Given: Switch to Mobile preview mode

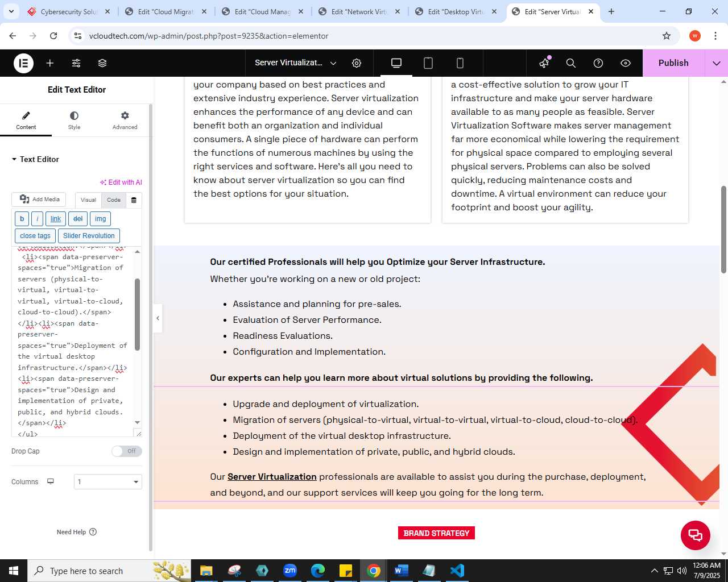Looking at the screenshot, I should [460, 63].
